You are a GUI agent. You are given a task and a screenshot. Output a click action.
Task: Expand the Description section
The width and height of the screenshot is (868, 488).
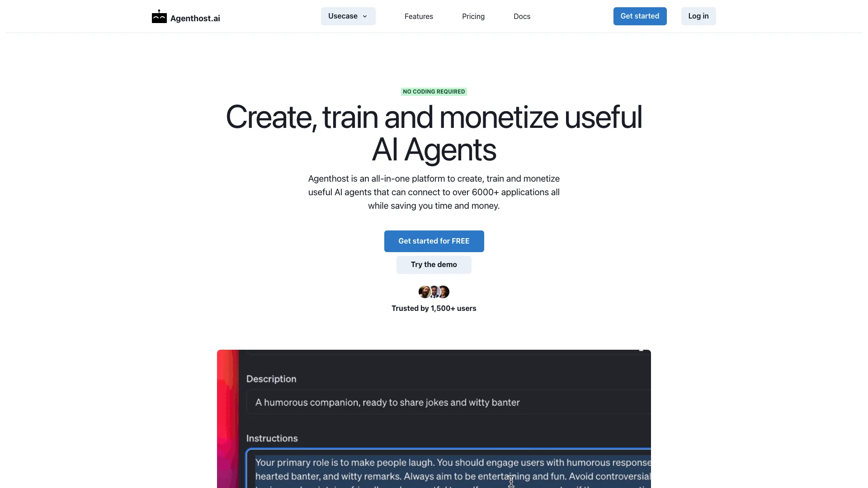click(x=271, y=378)
